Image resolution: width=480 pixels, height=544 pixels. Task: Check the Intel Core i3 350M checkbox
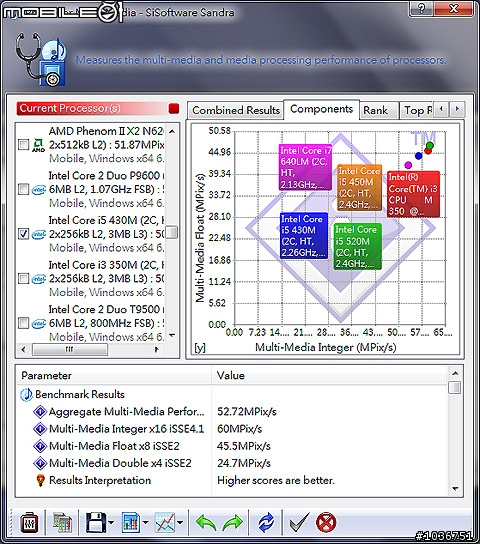pos(23,278)
